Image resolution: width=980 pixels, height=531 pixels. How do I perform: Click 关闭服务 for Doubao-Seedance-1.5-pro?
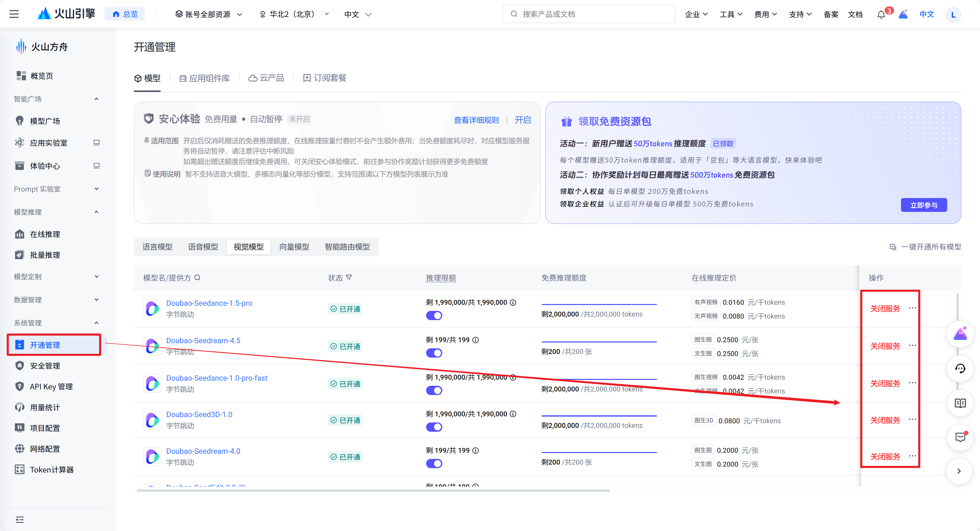tap(885, 309)
